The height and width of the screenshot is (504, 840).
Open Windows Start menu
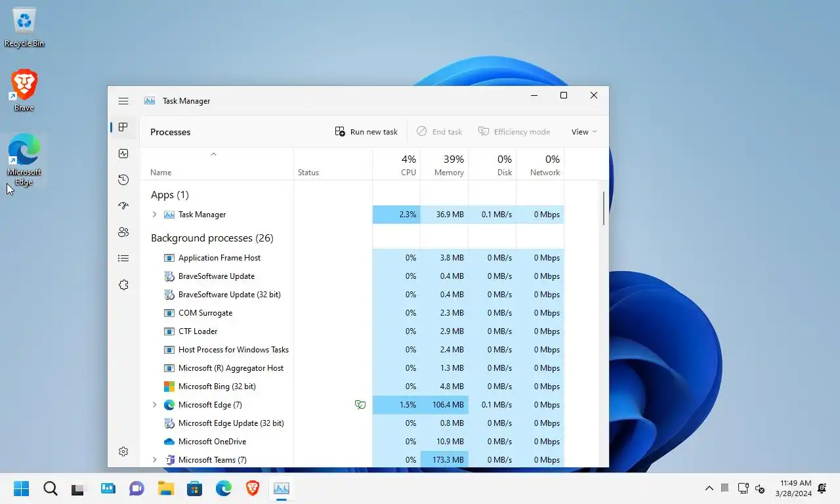[22, 488]
